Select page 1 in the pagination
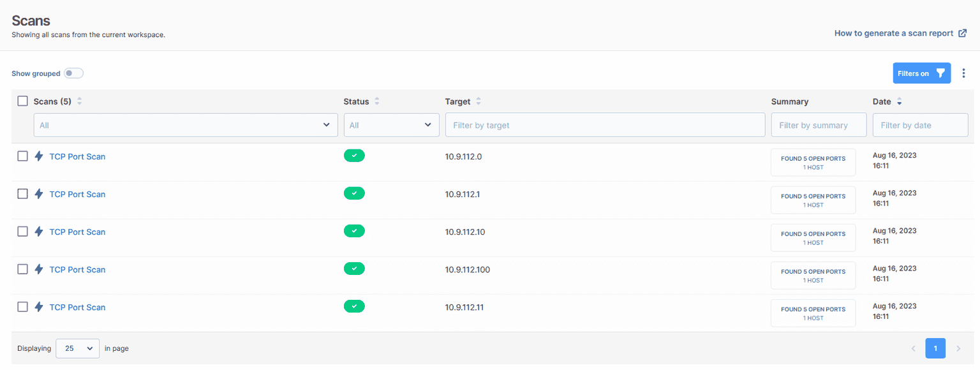This screenshot has height=370, width=980. [x=935, y=348]
